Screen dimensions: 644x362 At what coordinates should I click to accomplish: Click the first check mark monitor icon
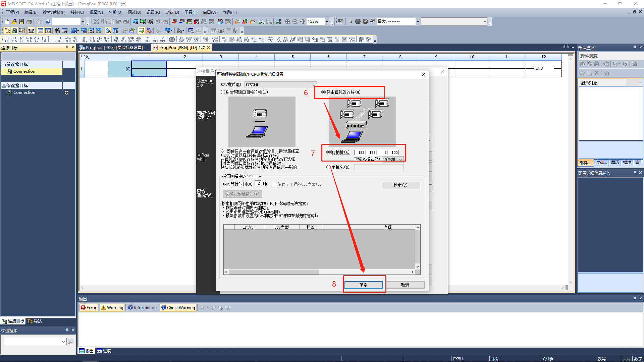coord(358,21)
